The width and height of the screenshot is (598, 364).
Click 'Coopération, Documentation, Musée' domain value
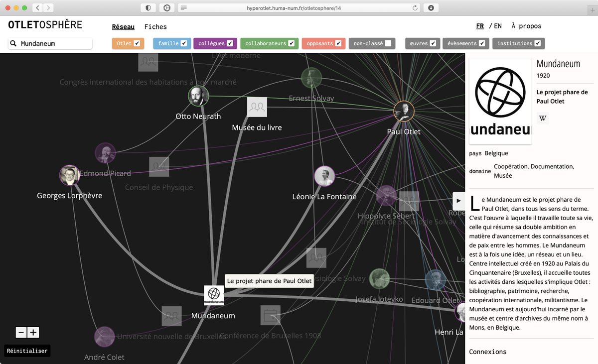tap(534, 171)
